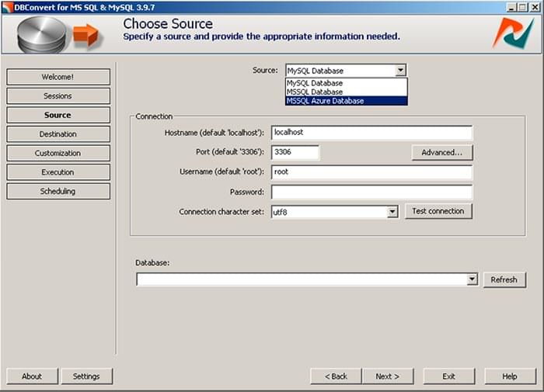Choose MySQL Database in source list
Screen dimensions: 544x392
347,83
